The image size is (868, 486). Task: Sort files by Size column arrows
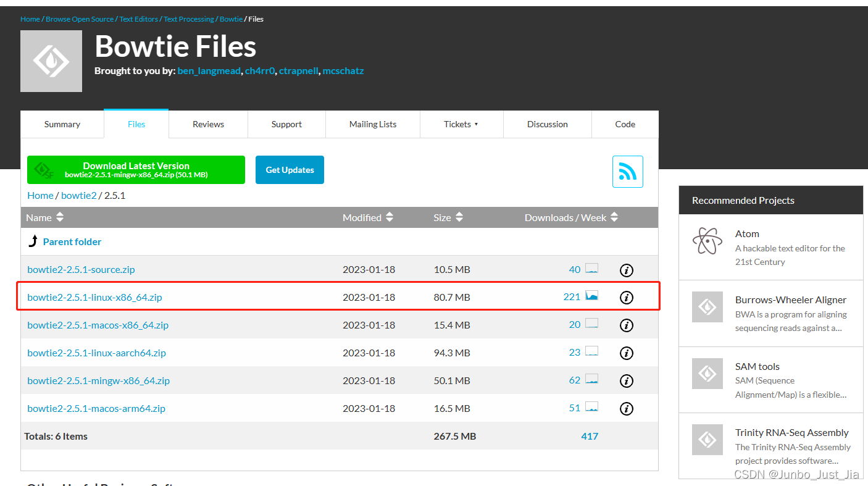point(459,217)
